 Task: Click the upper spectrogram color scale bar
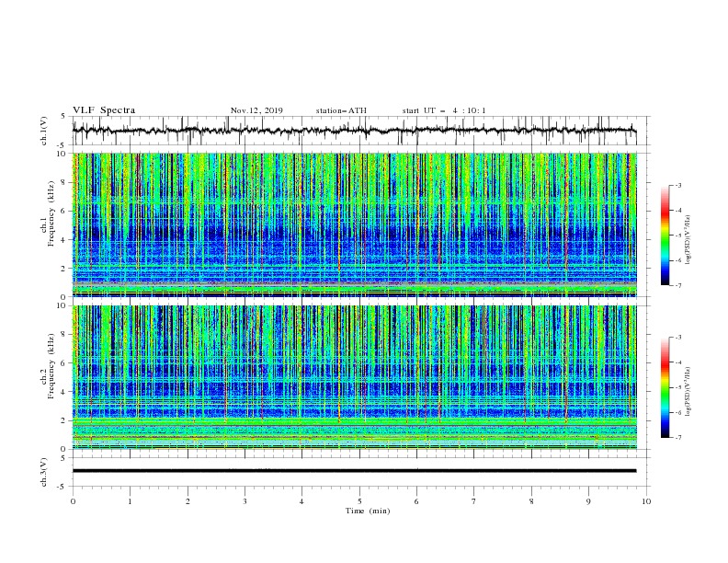pos(665,236)
